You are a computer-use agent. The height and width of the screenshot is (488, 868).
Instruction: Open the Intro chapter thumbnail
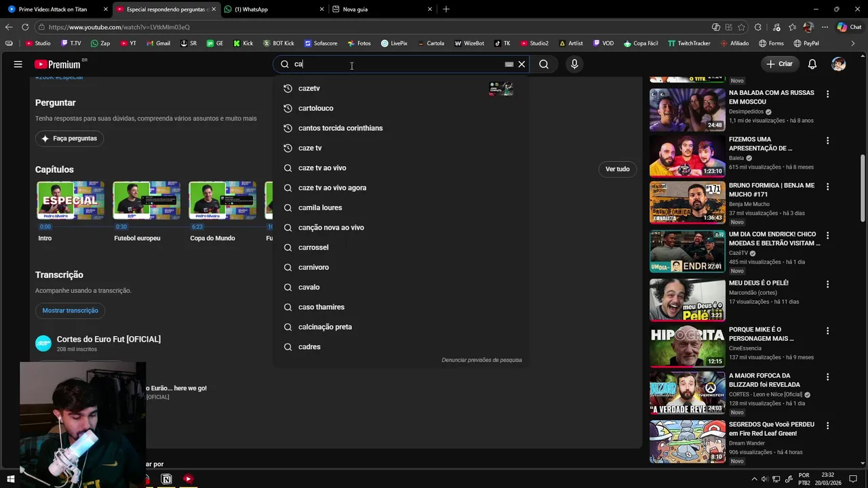click(71, 200)
